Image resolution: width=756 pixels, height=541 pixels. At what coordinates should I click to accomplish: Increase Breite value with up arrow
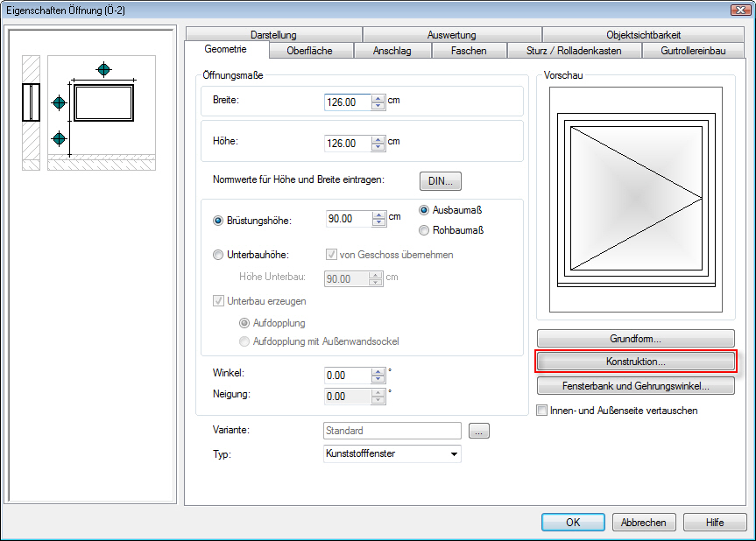tap(378, 98)
